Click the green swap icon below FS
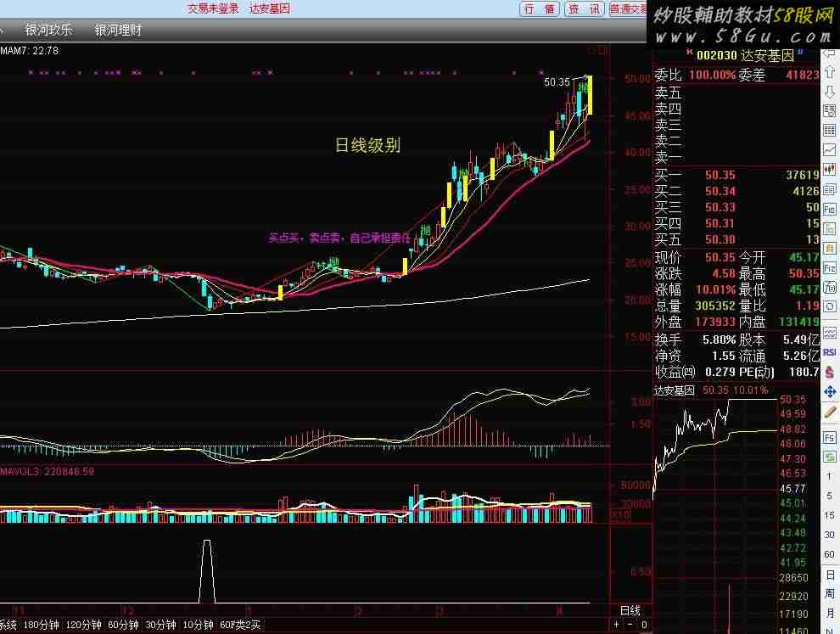Image resolution: width=840 pixels, height=634 pixels. pyautogui.click(x=829, y=457)
